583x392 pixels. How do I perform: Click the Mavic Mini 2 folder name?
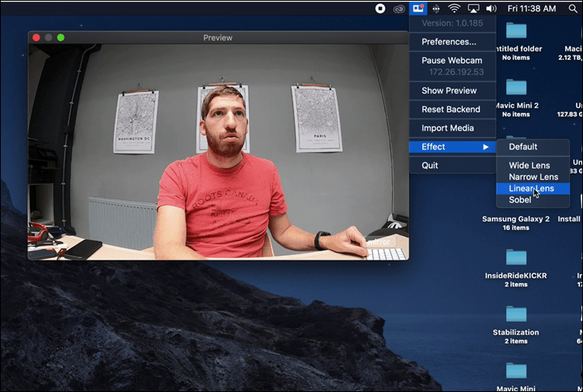(x=517, y=106)
